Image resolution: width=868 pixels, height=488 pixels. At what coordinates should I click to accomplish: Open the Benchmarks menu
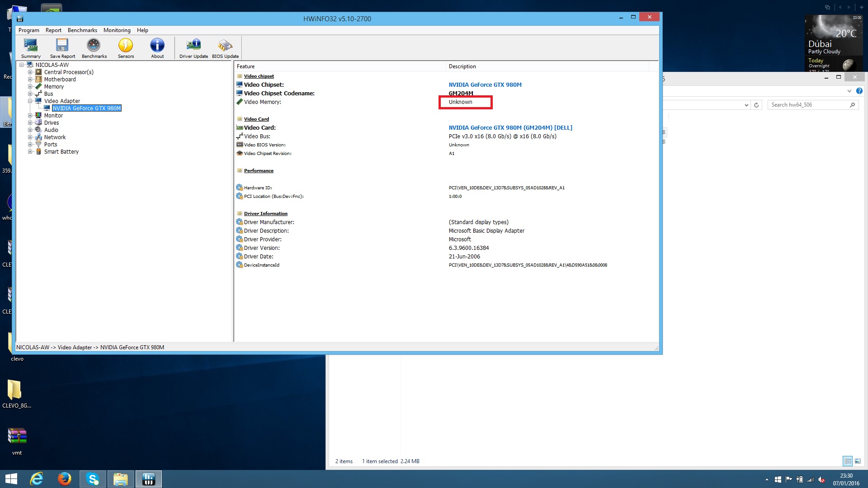(x=82, y=30)
